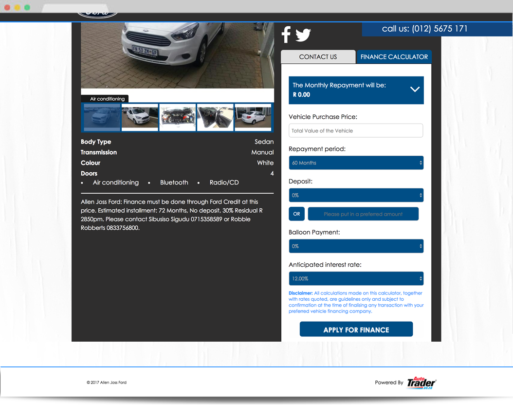This screenshot has width=513, height=420.
Task: Click the Disclaimer text
Action: tap(356, 302)
